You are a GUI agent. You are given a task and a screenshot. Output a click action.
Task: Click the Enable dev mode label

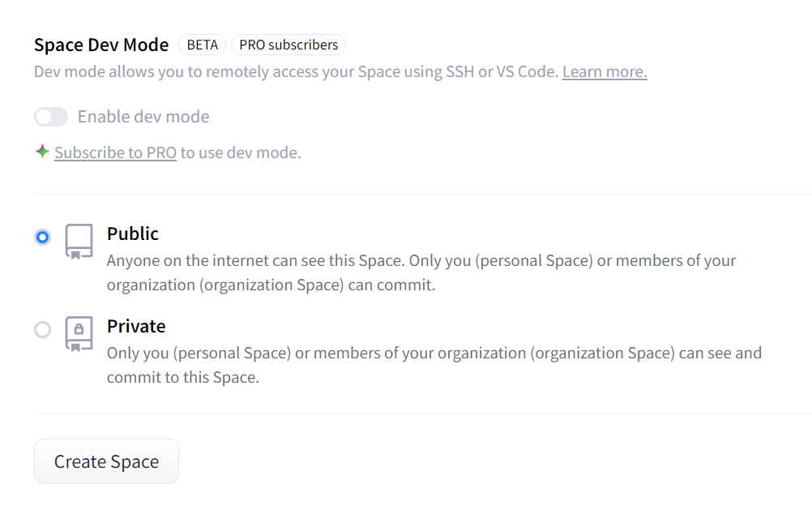coord(143,117)
